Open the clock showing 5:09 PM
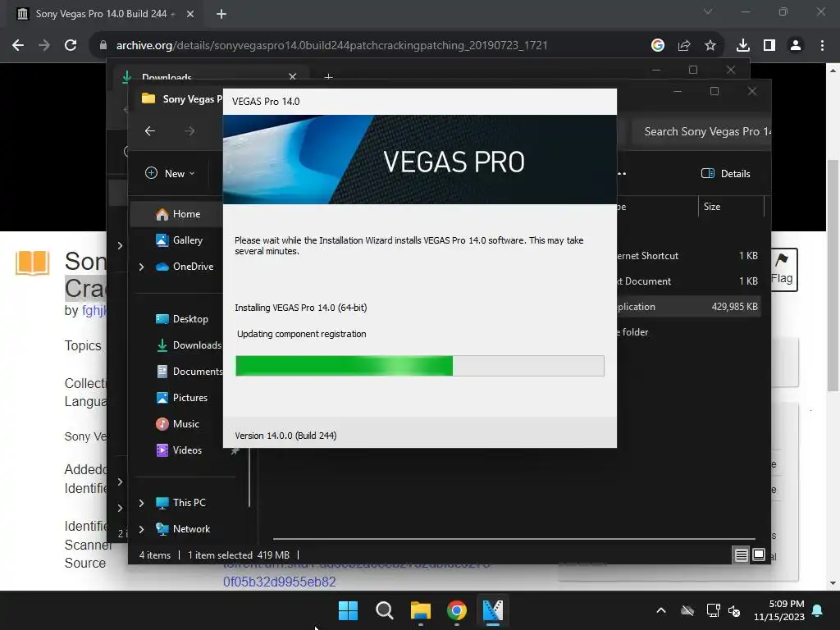Image resolution: width=840 pixels, height=630 pixels. pyautogui.click(x=779, y=610)
